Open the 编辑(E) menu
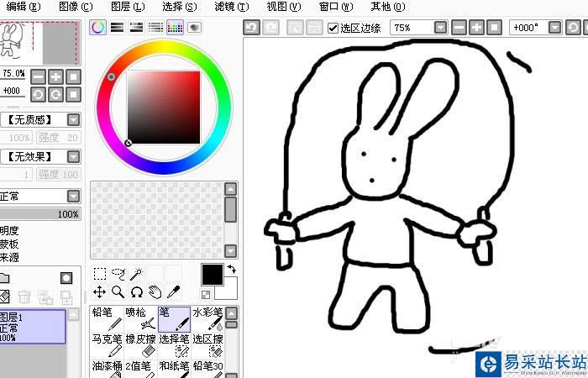This screenshot has width=588, height=378. click(24, 7)
